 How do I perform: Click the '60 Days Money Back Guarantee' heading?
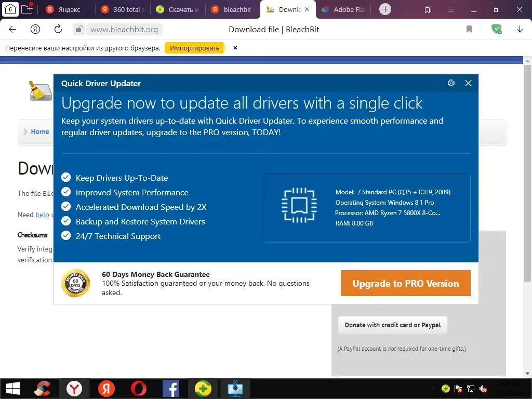pos(156,274)
